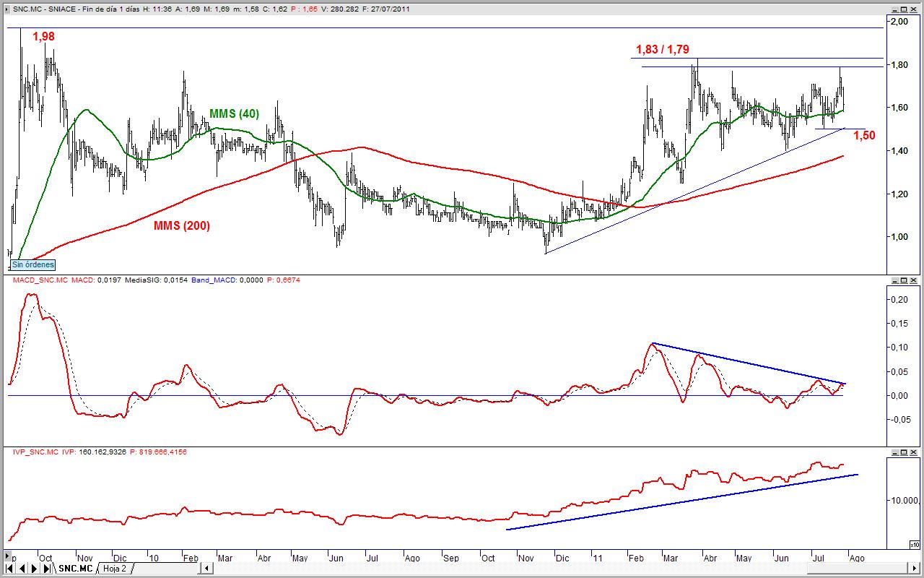The height and width of the screenshot is (578, 924).
Task: Click the red 'MMS (200)' label
Action: 182,225
